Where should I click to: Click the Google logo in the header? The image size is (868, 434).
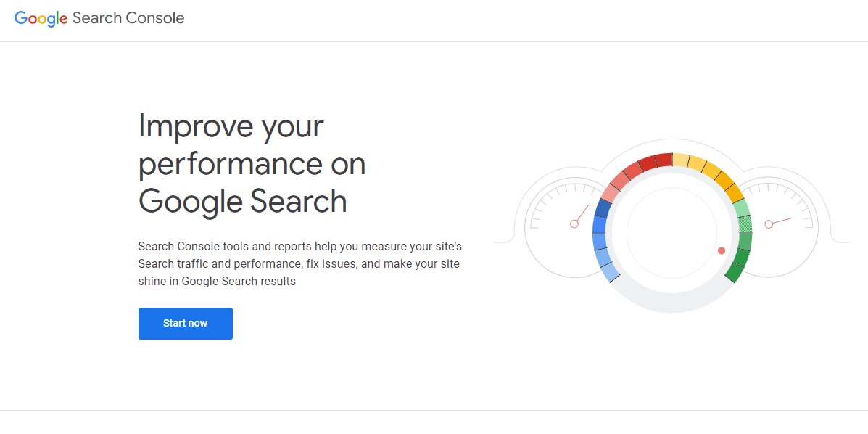[40, 18]
